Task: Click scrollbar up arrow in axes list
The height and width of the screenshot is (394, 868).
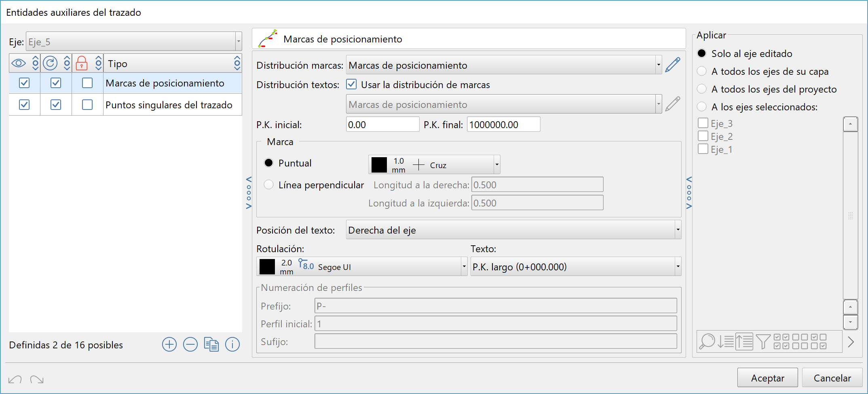Action: tap(851, 124)
